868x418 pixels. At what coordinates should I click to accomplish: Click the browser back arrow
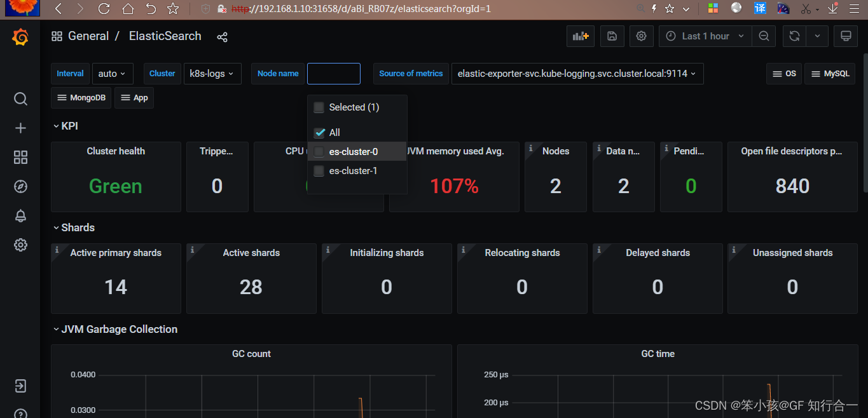59,9
